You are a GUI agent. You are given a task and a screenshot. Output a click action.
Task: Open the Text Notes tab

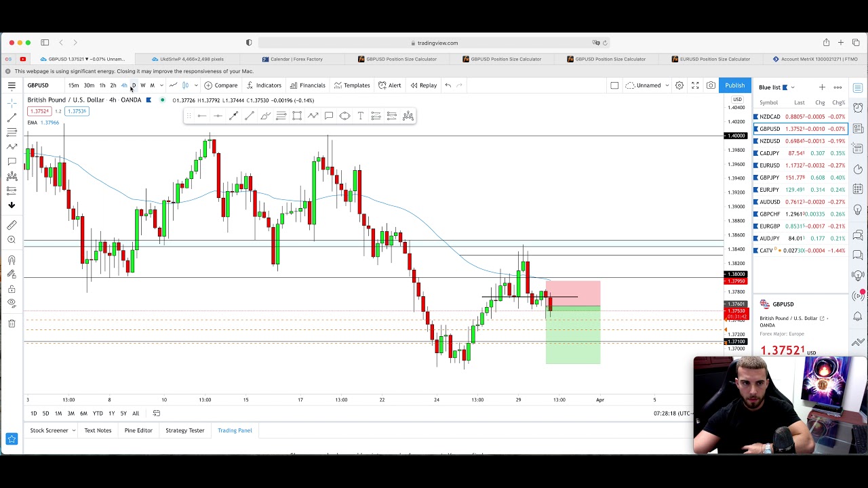point(98,430)
